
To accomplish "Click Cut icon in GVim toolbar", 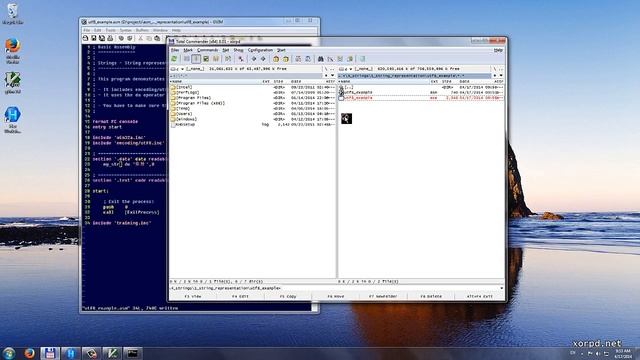I will [141, 38].
